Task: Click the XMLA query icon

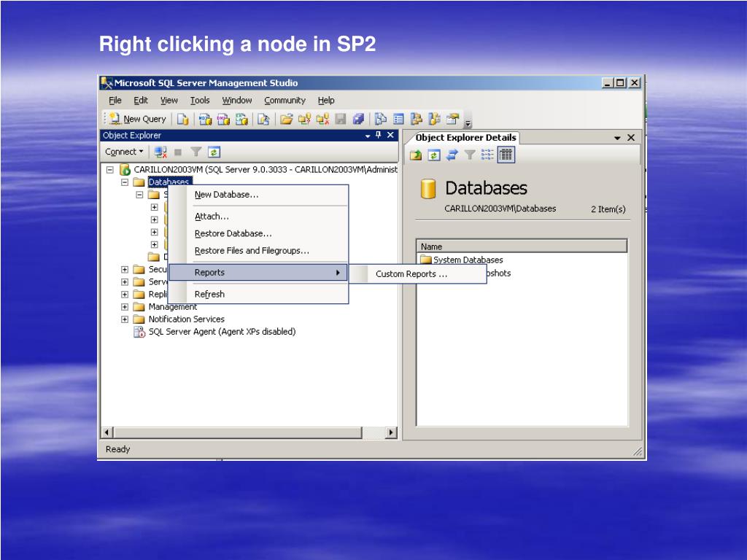Action: click(x=241, y=119)
